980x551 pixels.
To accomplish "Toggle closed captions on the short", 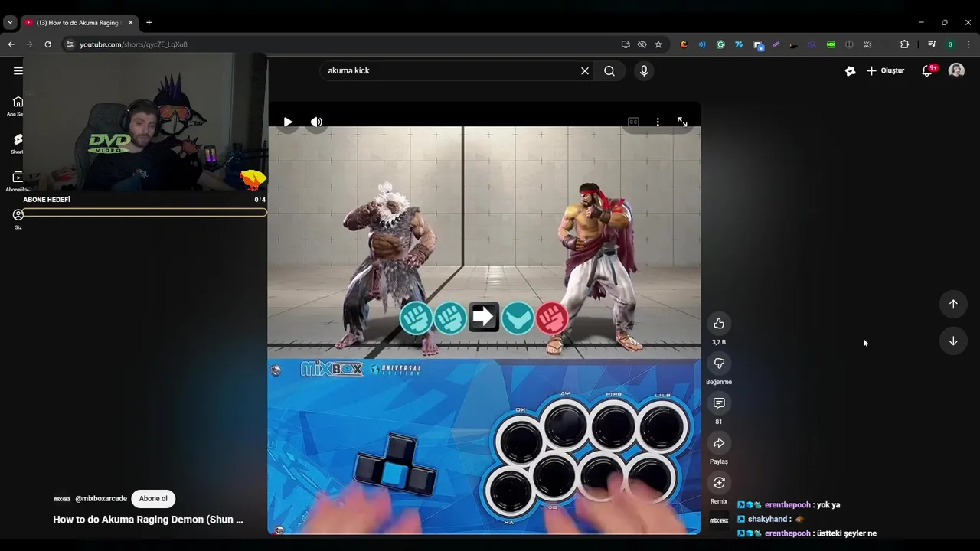I will tap(633, 122).
